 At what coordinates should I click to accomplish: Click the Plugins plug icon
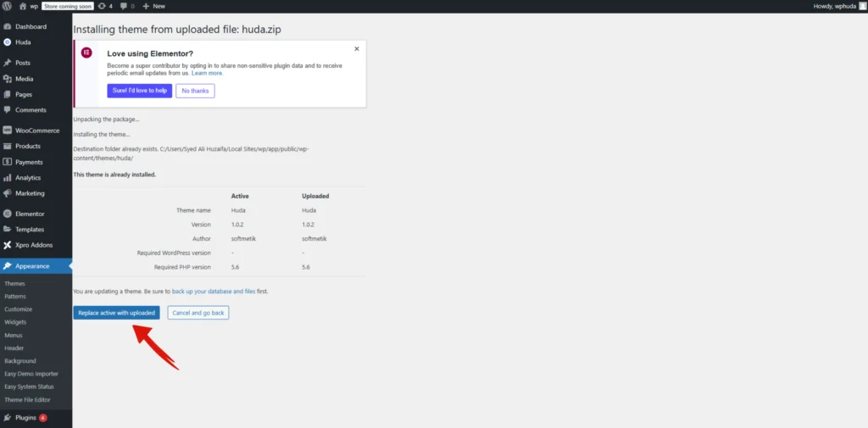(x=7, y=418)
